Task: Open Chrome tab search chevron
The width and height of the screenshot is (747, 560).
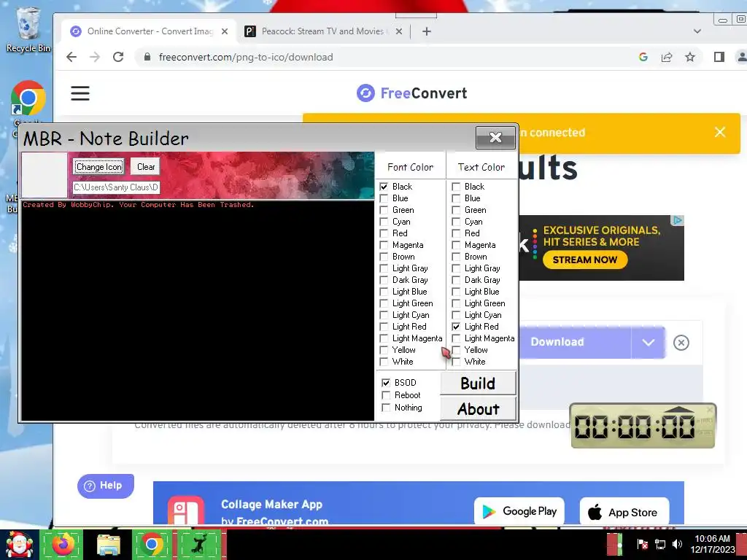Action: tap(697, 31)
